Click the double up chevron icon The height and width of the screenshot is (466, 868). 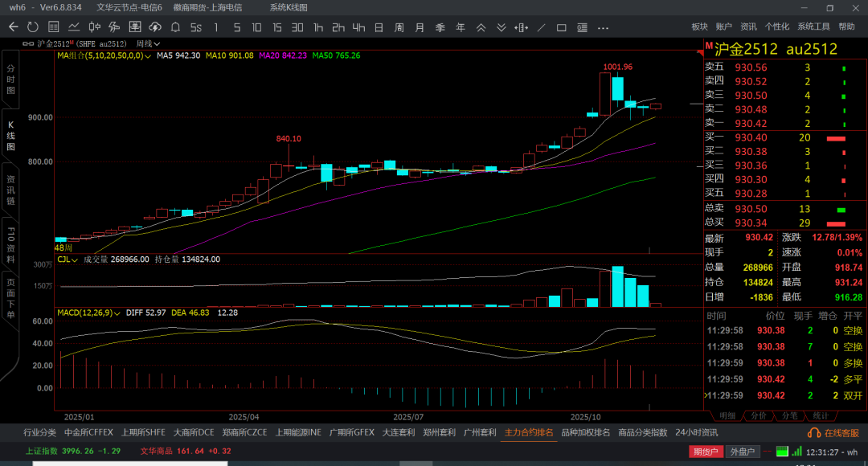pyautogui.click(x=481, y=27)
